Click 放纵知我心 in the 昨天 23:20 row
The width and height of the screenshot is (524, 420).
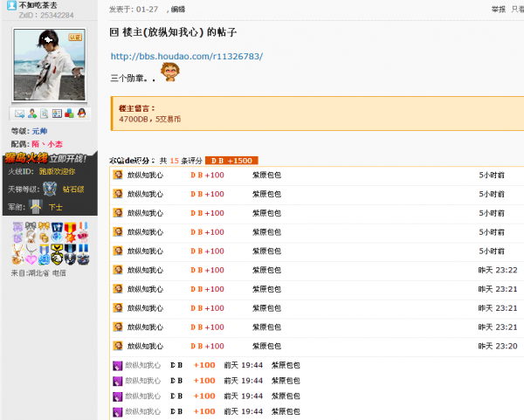point(145,346)
